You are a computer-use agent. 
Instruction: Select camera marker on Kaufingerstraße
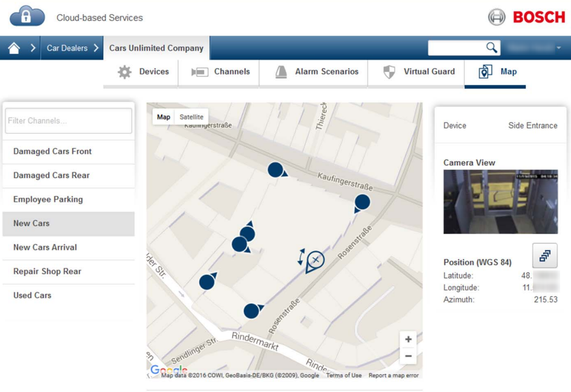click(x=276, y=170)
